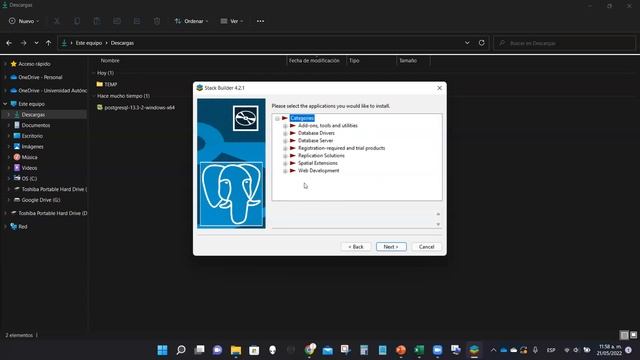Open Escritorio in sidebar
640x360 pixels.
pyautogui.click(x=32, y=136)
